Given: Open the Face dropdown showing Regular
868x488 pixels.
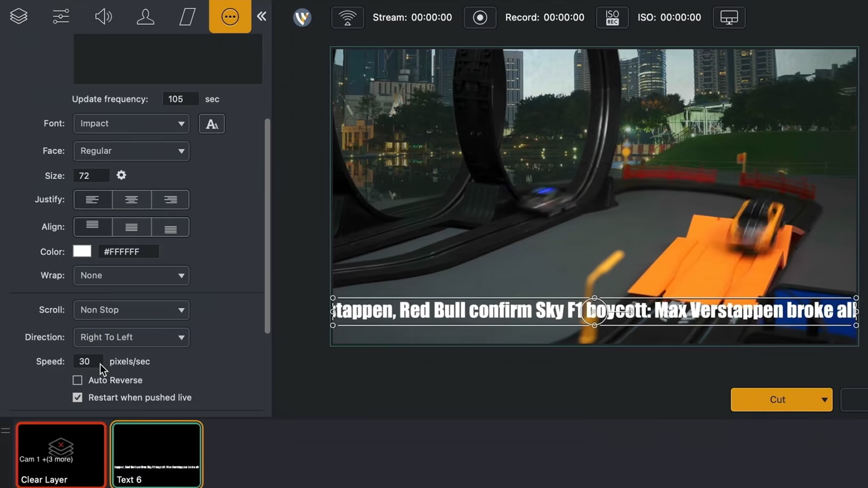Looking at the screenshot, I should (x=132, y=151).
